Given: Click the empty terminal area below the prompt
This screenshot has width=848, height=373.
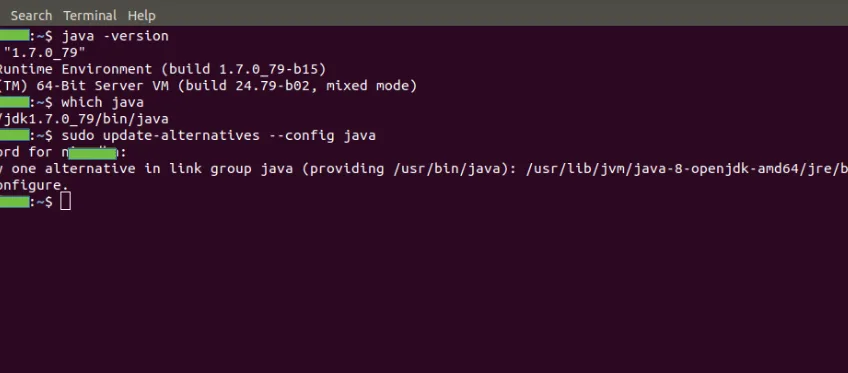Looking at the screenshot, I should [x=424, y=292].
